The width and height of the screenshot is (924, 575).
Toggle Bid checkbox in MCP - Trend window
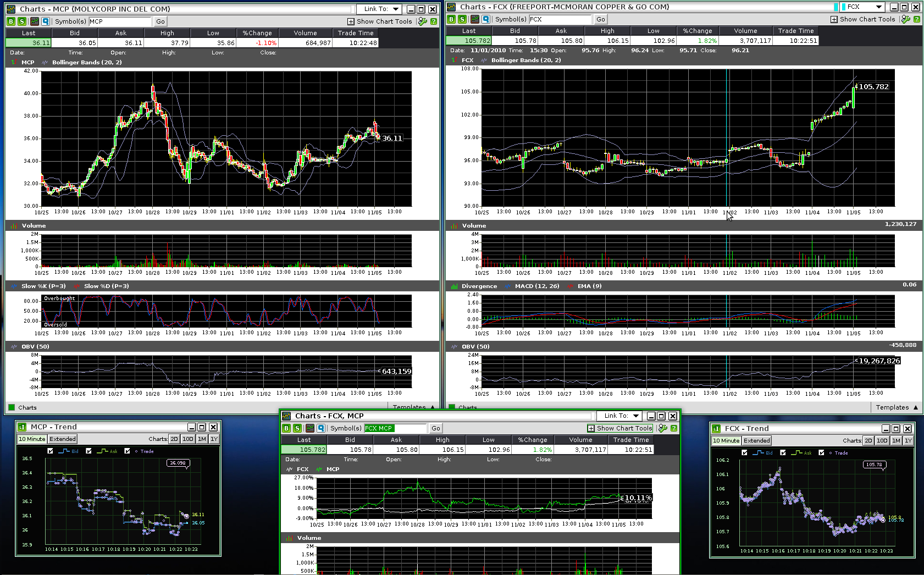point(51,451)
